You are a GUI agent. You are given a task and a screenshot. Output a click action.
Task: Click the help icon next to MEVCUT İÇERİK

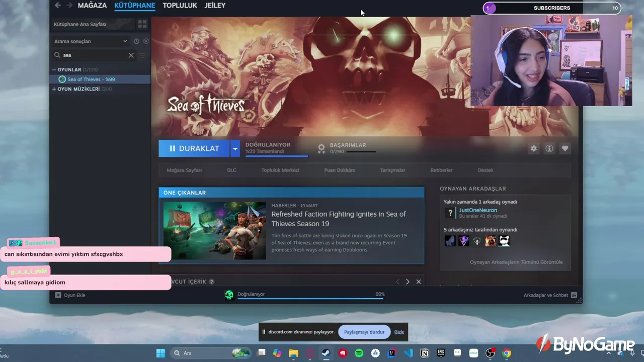[x=212, y=282]
